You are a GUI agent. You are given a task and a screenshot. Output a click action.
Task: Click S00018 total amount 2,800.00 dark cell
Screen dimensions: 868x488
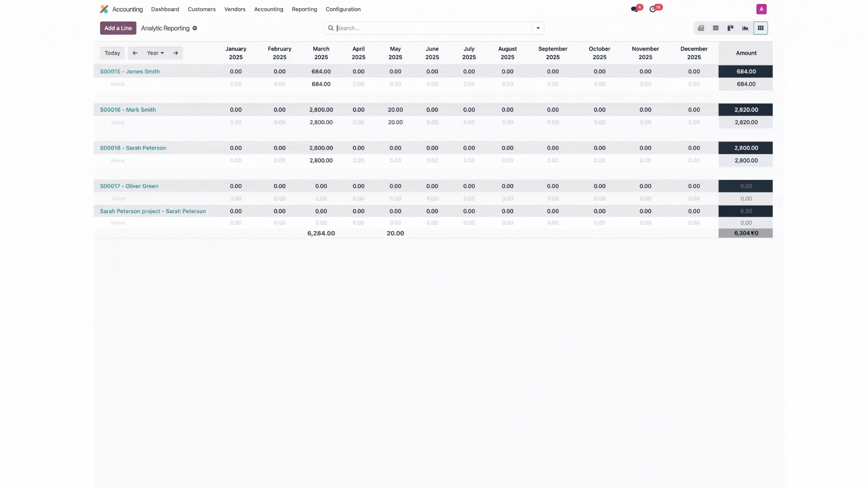coord(745,148)
